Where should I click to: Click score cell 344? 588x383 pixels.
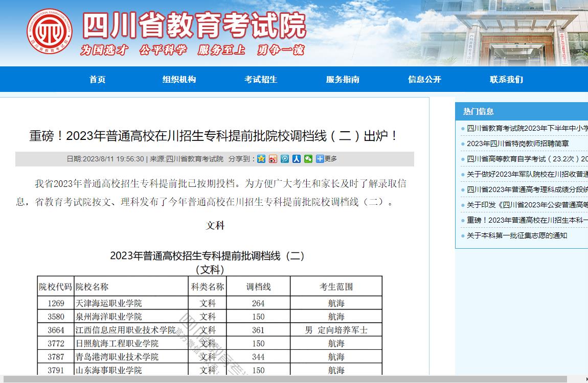pyautogui.click(x=258, y=357)
